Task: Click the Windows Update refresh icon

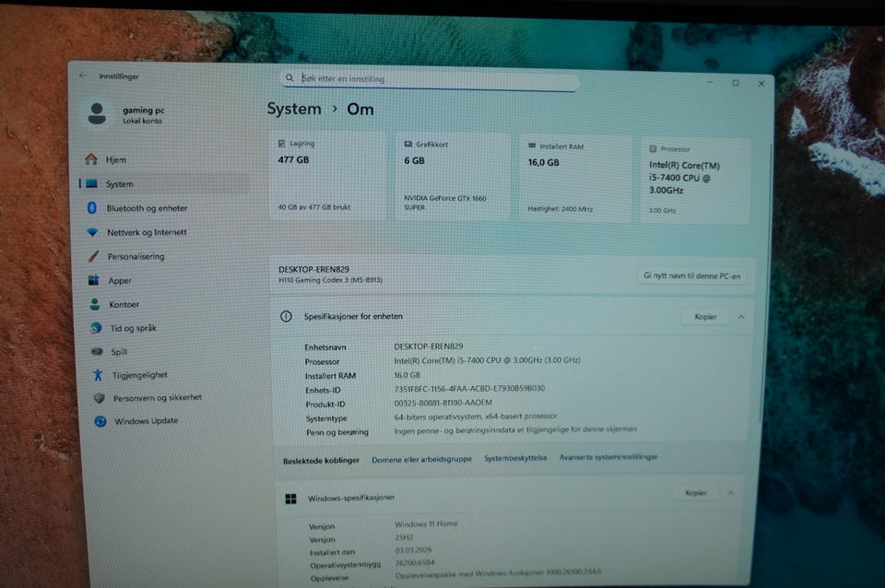Action: [100, 421]
